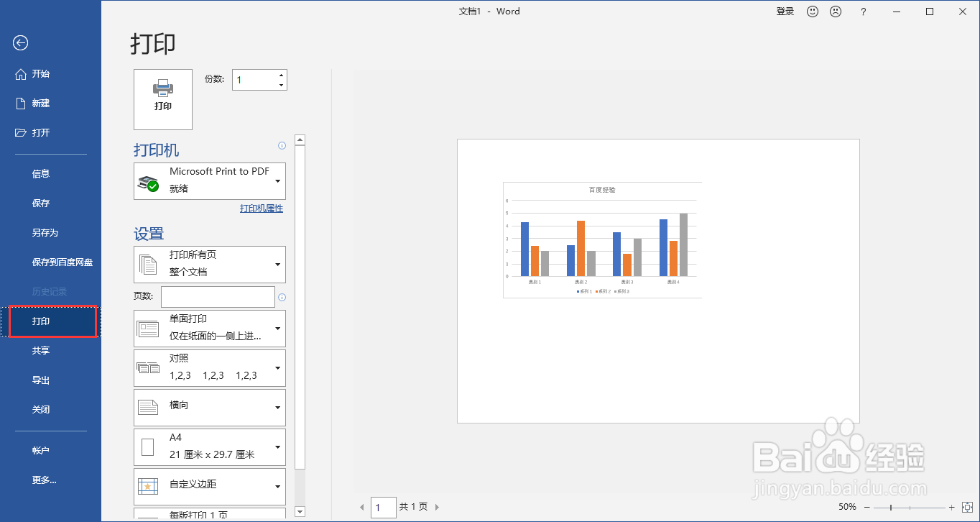Increase copies with the up stepper arrow
This screenshot has width=980, height=522.
pyautogui.click(x=281, y=75)
